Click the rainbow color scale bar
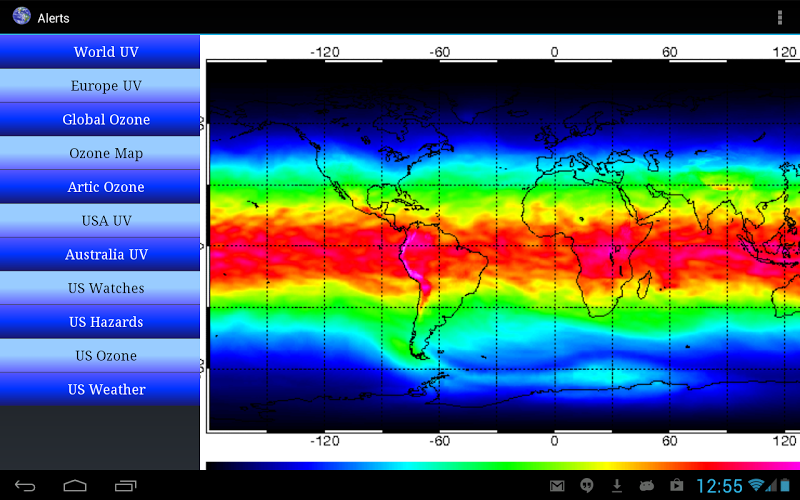Viewport: 800px width, 500px height. coord(503,466)
